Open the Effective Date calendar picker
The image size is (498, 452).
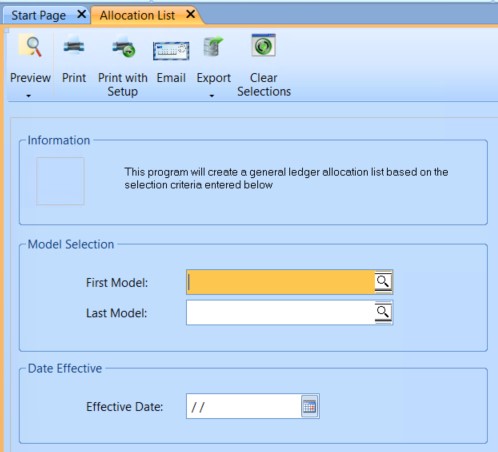click(x=310, y=406)
